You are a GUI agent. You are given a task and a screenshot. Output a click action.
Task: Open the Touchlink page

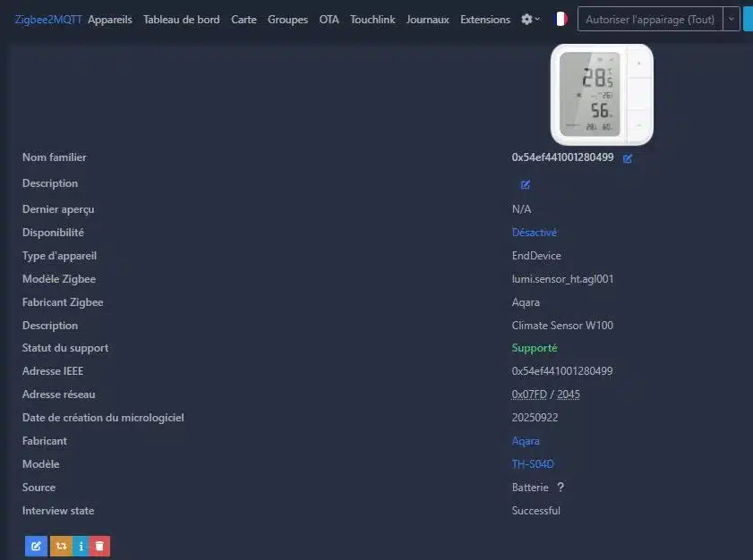click(x=372, y=20)
